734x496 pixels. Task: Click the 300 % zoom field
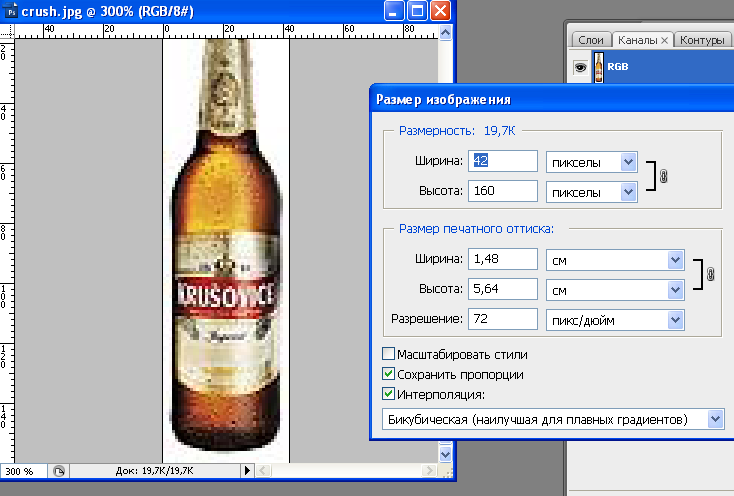click(x=23, y=471)
